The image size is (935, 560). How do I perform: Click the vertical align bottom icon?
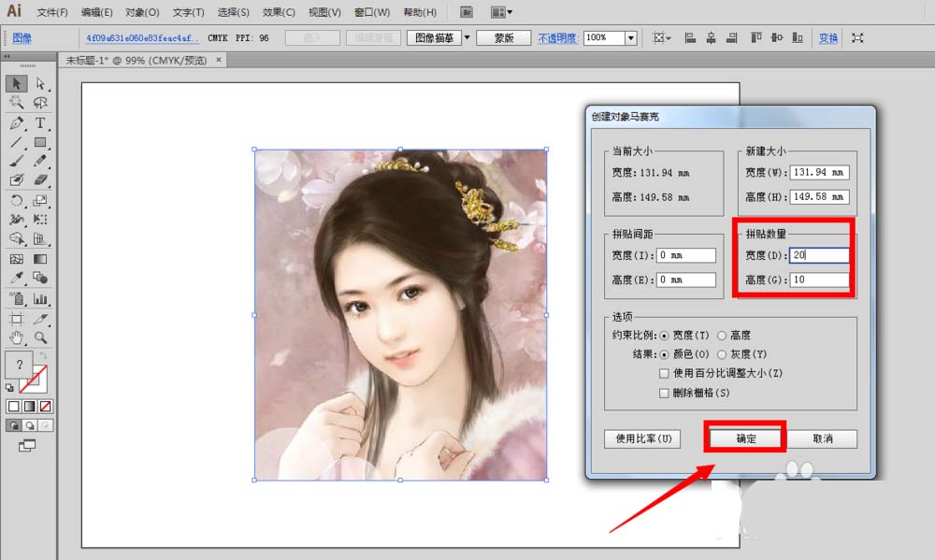point(798,37)
